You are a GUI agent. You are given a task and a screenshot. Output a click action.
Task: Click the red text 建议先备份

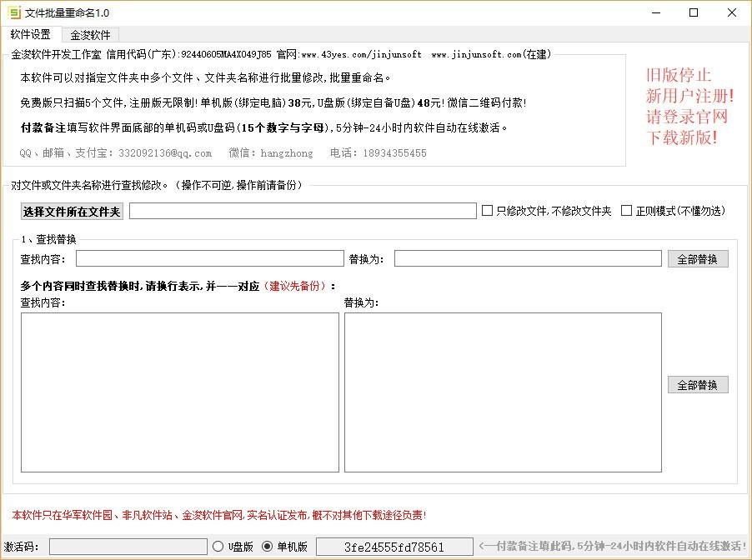(x=294, y=286)
